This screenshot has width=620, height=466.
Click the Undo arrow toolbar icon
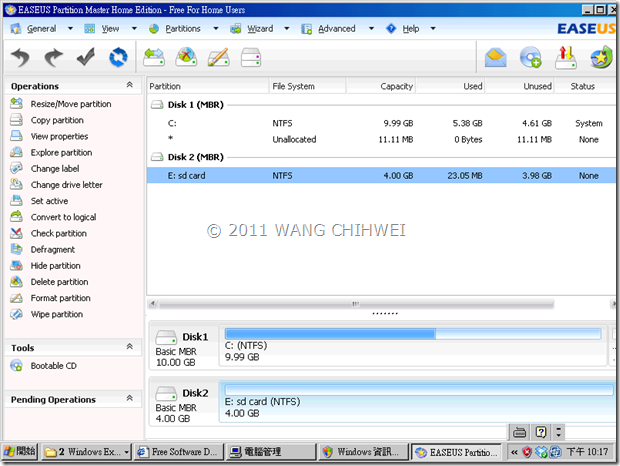pos(20,58)
